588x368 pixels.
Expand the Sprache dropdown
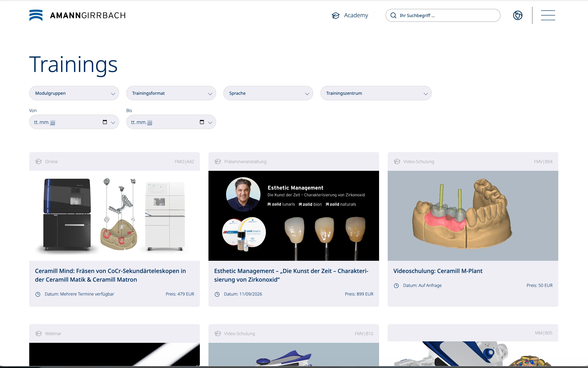tap(268, 93)
